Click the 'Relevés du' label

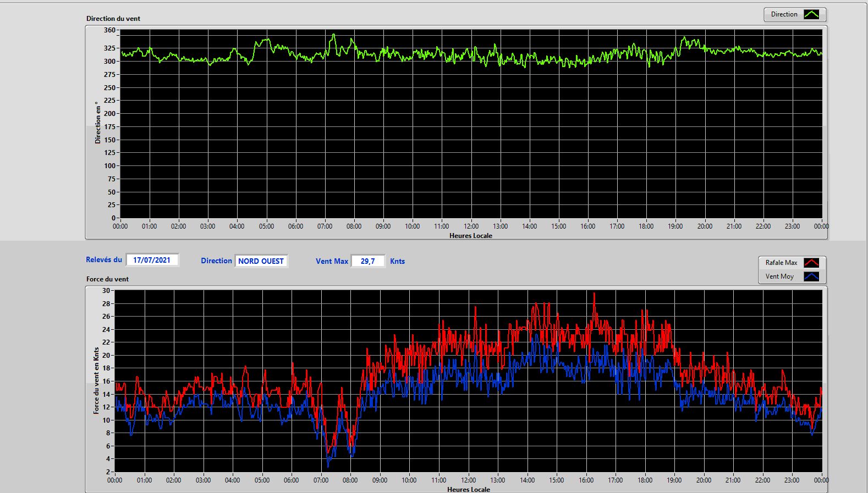tap(104, 260)
